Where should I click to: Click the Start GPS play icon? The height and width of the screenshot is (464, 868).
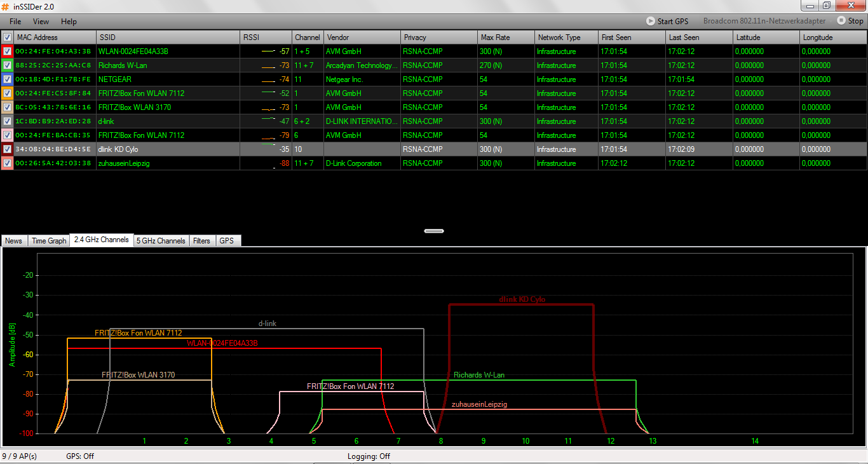(651, 21)
